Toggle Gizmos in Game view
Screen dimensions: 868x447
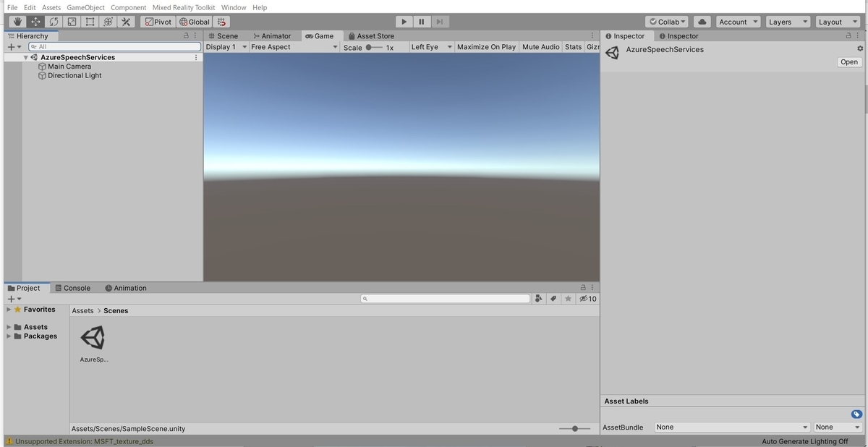592,47
